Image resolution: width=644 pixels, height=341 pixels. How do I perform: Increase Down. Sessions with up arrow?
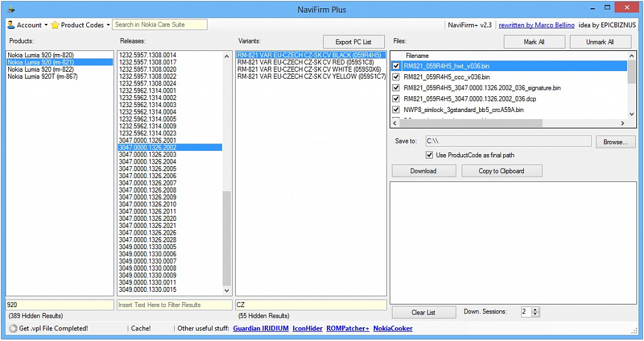point(535,310)
